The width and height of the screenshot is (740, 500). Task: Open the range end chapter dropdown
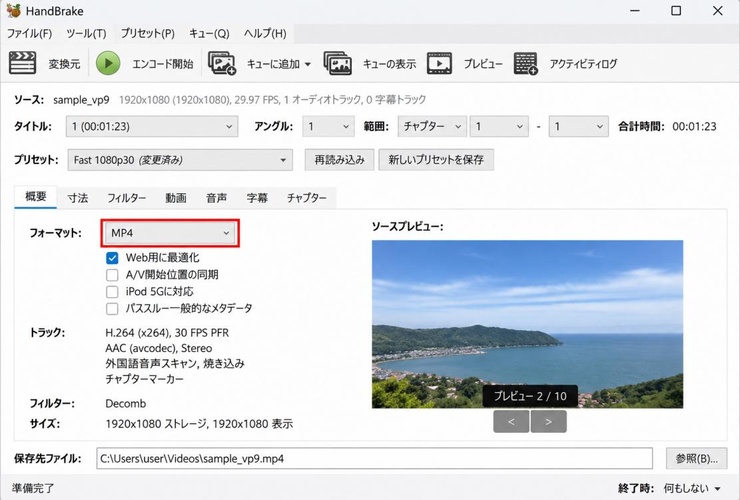click(x=578, y=127)
